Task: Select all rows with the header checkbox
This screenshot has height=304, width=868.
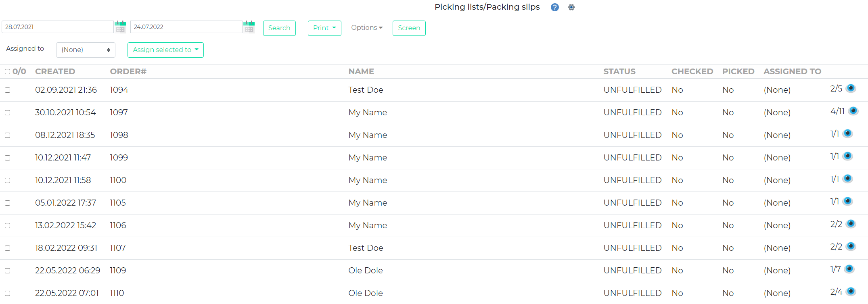Action: pos(7,71)
